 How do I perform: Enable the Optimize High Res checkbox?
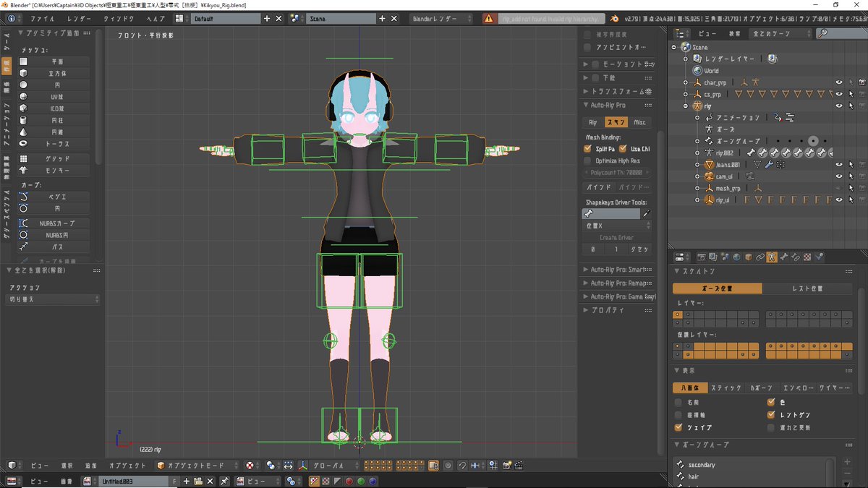coord(587,160)
